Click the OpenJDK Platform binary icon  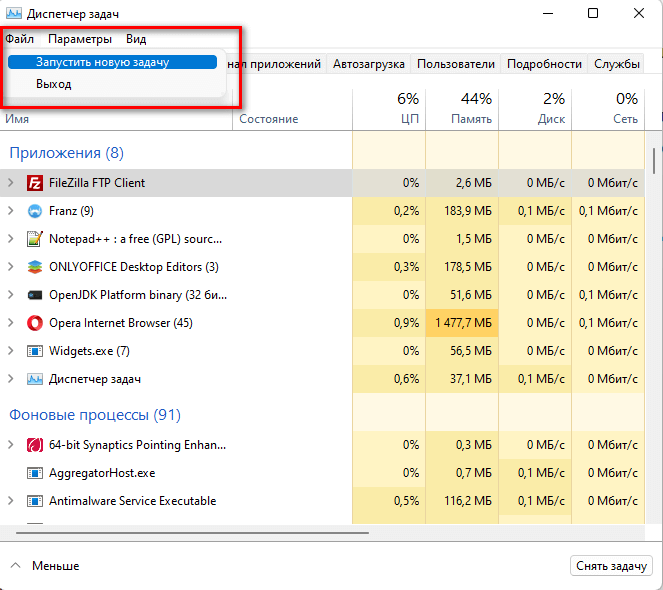(x=35, y=295)
